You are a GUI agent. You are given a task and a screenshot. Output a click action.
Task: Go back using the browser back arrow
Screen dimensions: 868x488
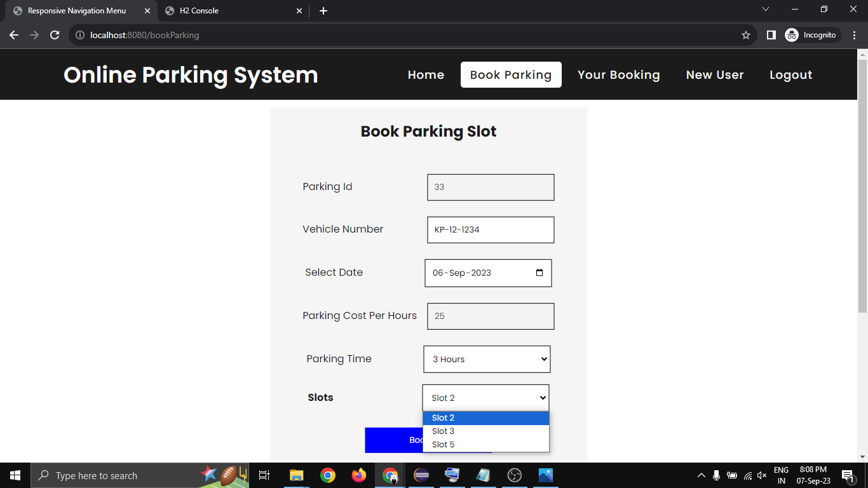coord(14,35)
